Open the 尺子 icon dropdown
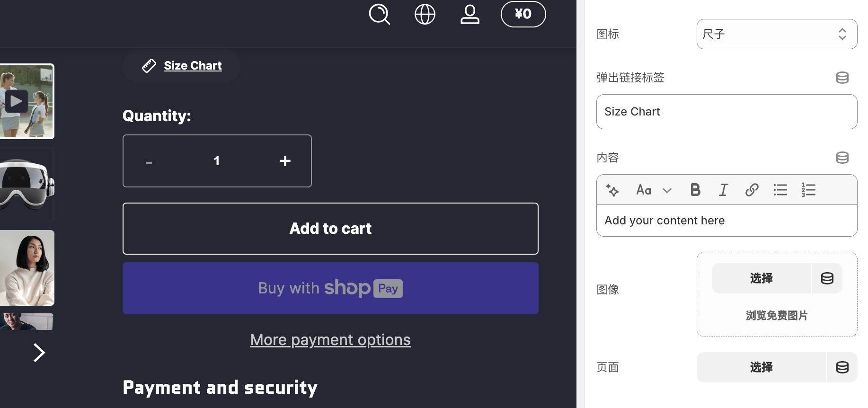This screenshot has width=868, height=408. point(777,34)
